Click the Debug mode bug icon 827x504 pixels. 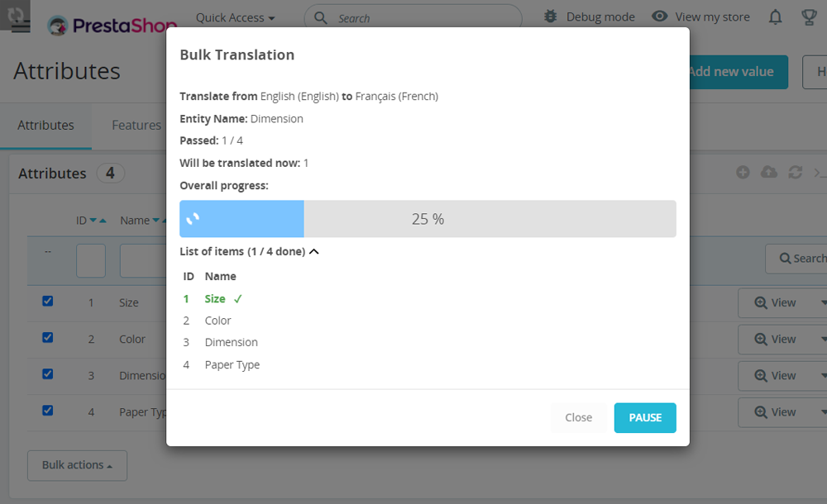click(x=551, y=16)
